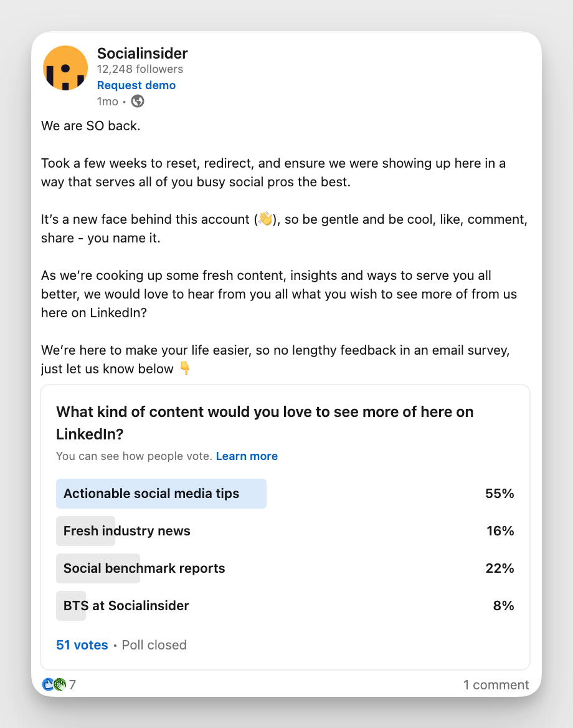This screenshot has height=728, width=573.
Task: Click the Socialinsider company logo
Action: click(x=65, y=67)
